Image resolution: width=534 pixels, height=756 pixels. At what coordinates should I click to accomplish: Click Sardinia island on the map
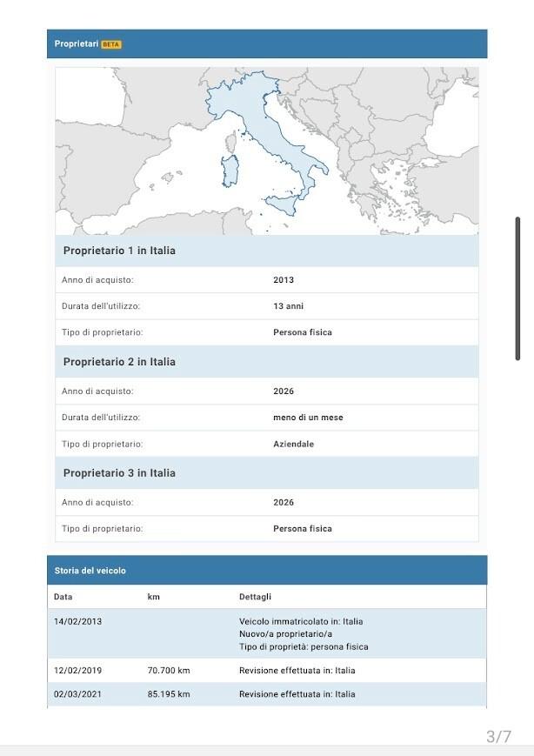[x=230, y=171]
